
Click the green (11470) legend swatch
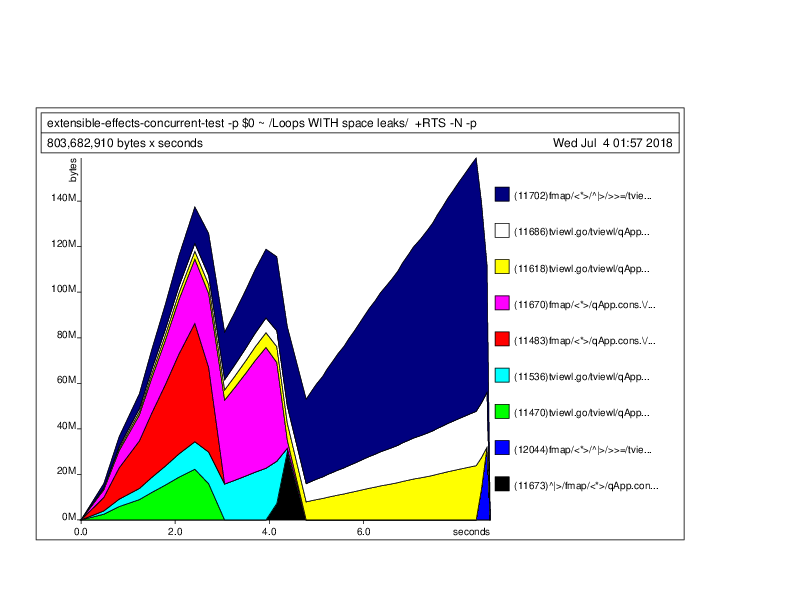pos(502,412)
